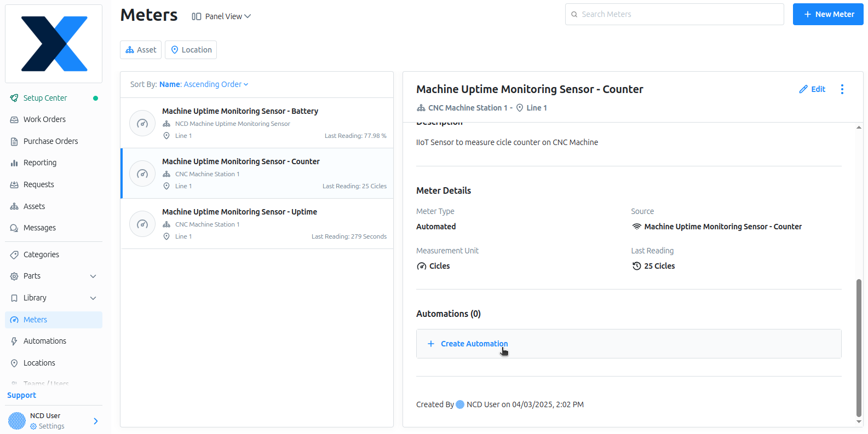Click the source Machine Uptime Monitoring Sensor - Counter

(x=723, y=227)
